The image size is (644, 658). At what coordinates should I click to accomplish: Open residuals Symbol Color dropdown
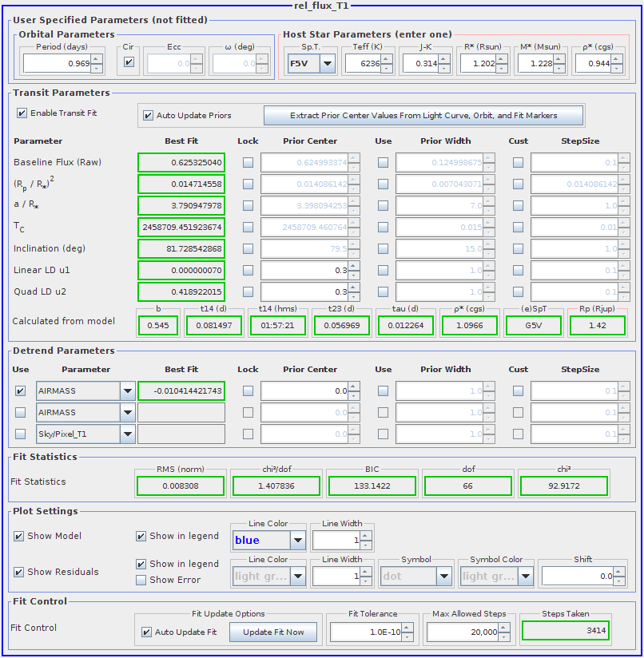tap(525, 577)
